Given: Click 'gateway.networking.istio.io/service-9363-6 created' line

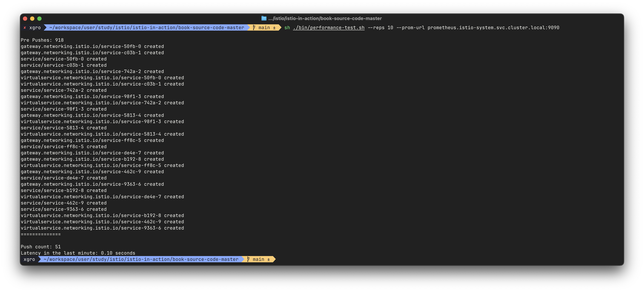Looking at the screenshot, I should pos(92,184).
